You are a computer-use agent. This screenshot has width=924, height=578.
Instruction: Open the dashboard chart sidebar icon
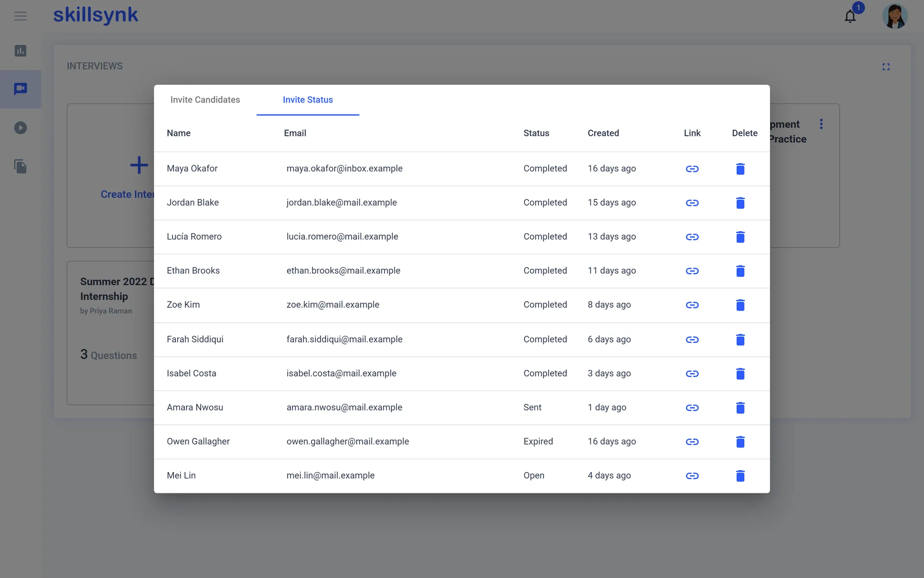coord(20,51)
